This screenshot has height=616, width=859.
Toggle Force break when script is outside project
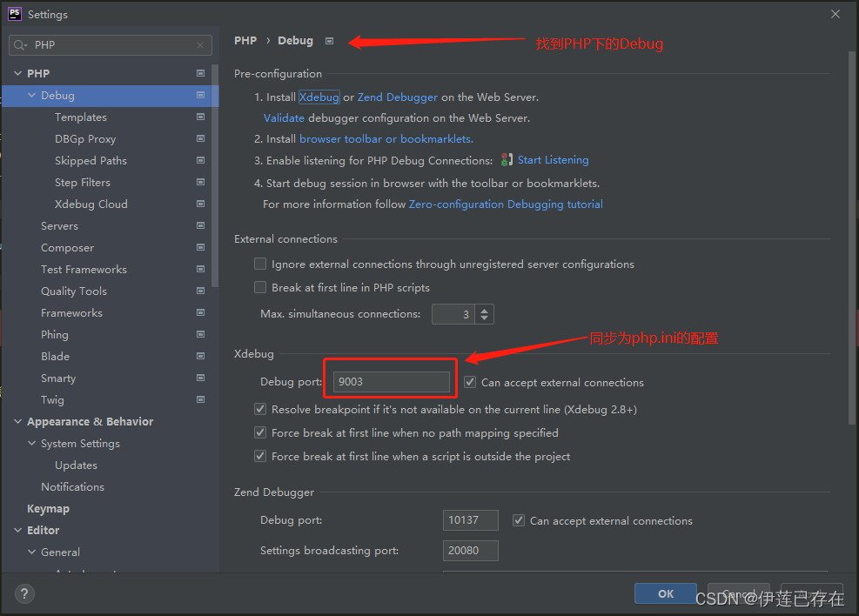(x=260, y=456)
